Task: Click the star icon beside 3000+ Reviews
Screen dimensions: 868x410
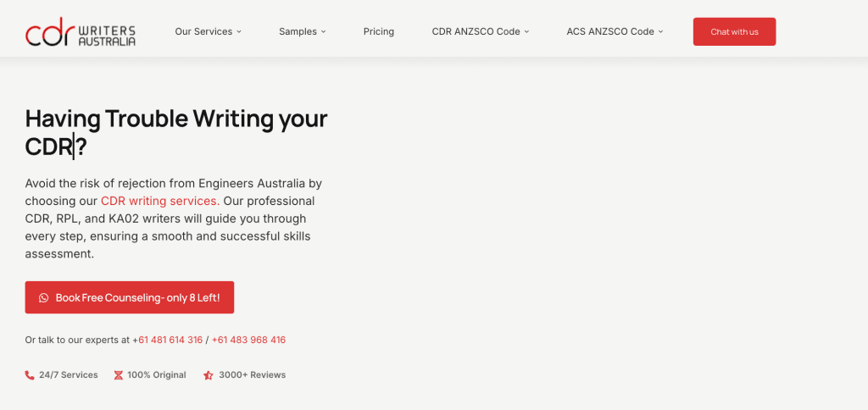Action: click(209, 375)
